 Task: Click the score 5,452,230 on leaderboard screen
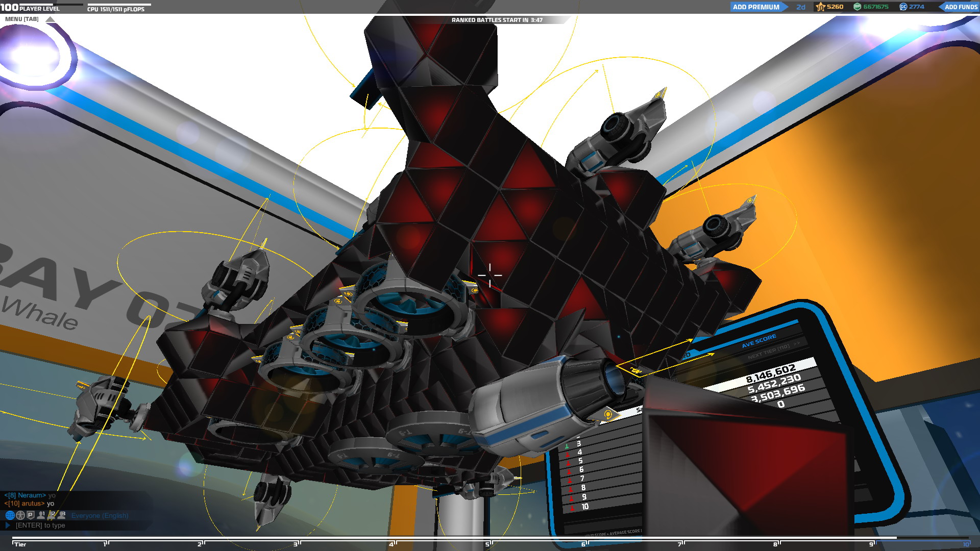point(774,384)
